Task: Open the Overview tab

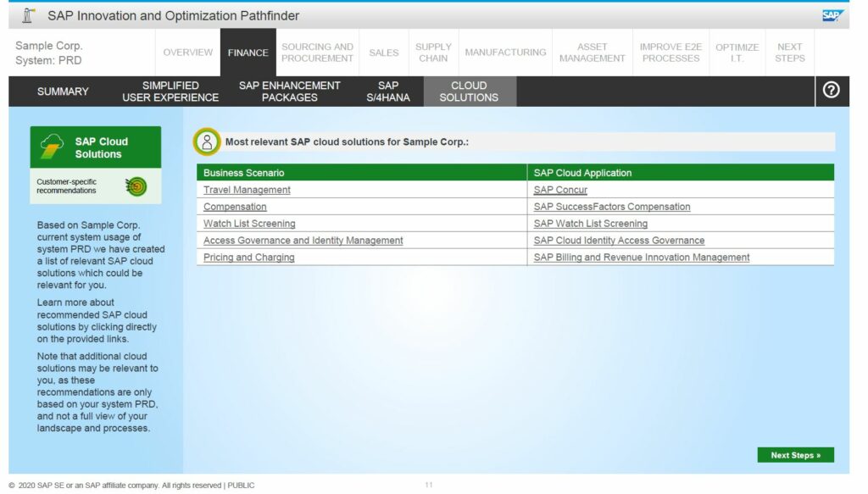Action: [x=187, y=53]
